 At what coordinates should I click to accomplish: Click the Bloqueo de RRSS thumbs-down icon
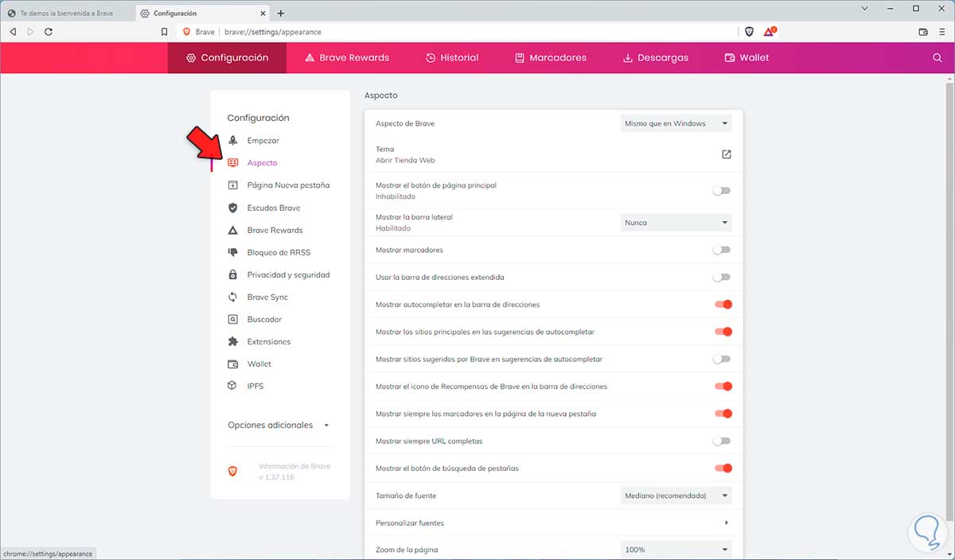click(232, 252)
